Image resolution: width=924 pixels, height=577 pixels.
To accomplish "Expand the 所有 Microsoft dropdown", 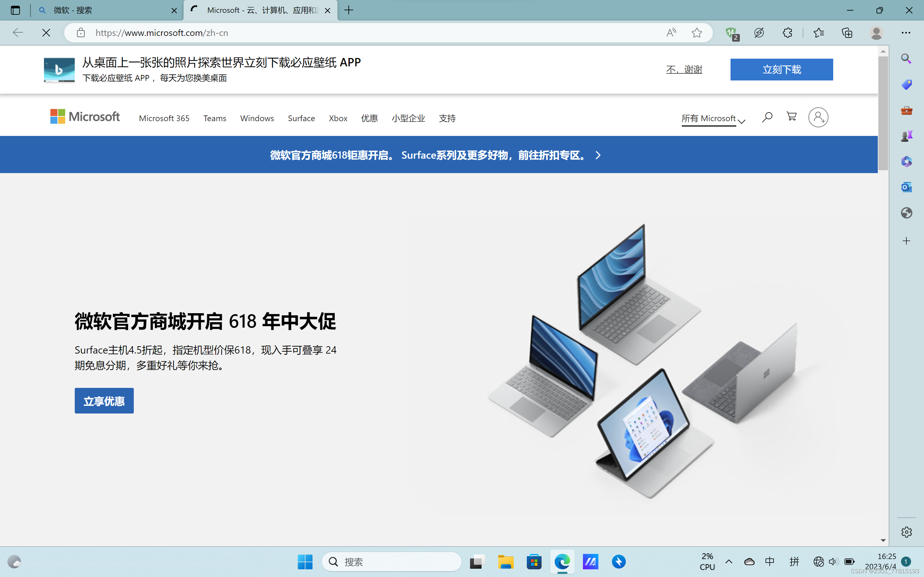I will pyautogui.click(x=713, y=119).
